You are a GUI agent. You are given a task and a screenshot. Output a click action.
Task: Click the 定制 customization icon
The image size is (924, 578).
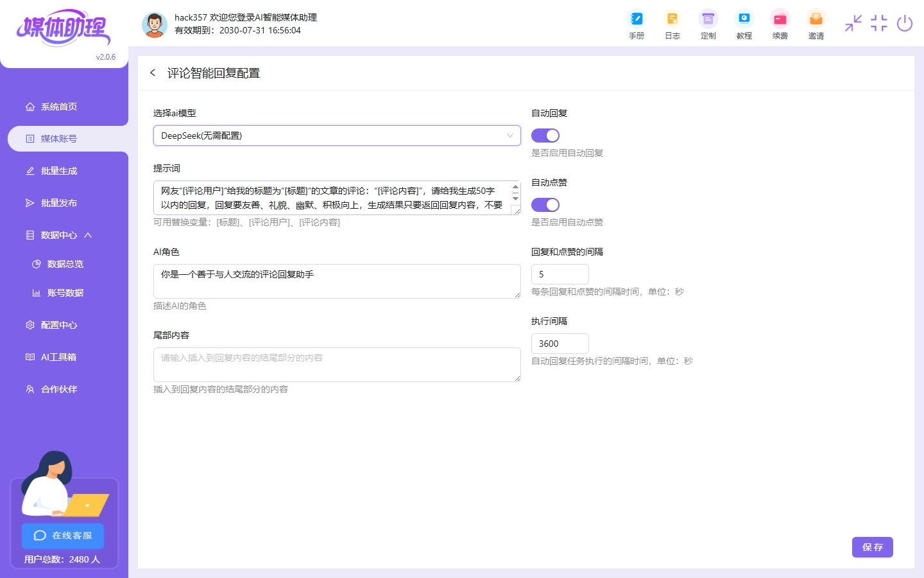click(708, 25)
